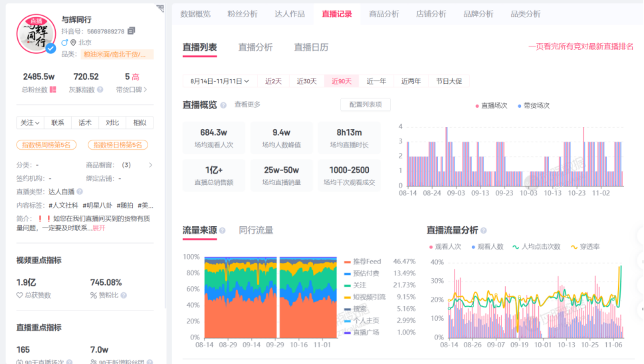Toggle 直播场次 series in chart legend
This screenshot has height=364, width=644.
coord(490,106)
